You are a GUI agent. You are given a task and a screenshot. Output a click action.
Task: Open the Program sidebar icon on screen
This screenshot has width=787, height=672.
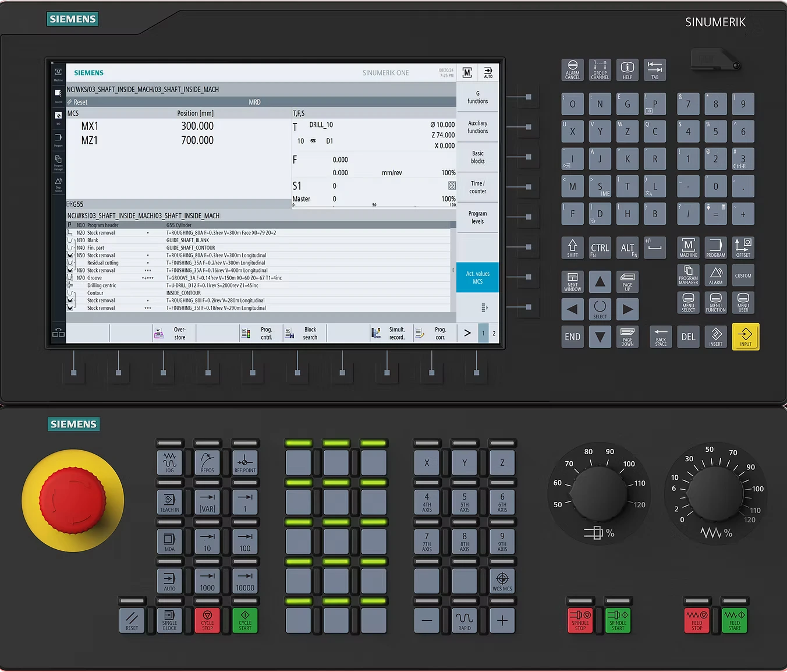[58, 140]
